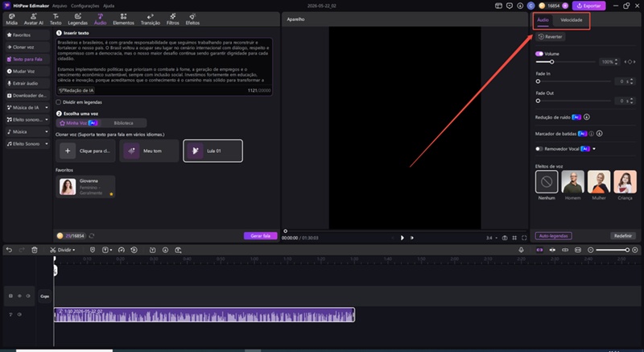Open the Transição tool

click(x=151, y=19)
